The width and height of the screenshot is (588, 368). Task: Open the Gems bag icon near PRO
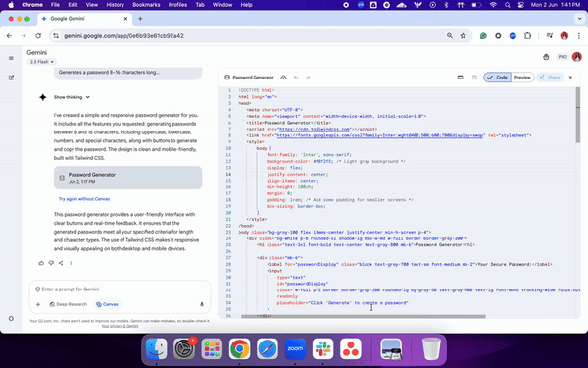click(546, 57)
